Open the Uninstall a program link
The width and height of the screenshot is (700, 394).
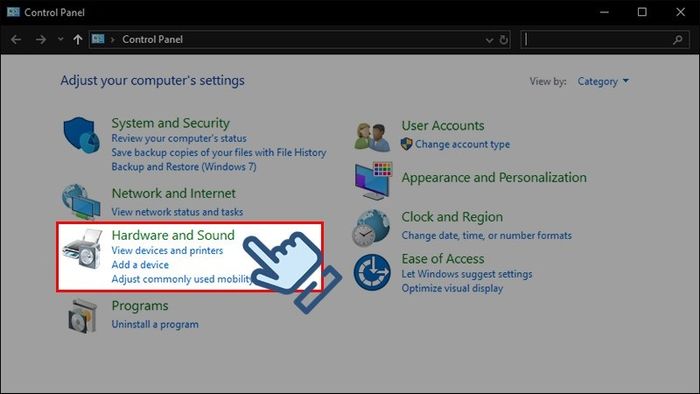click(155, 324)
